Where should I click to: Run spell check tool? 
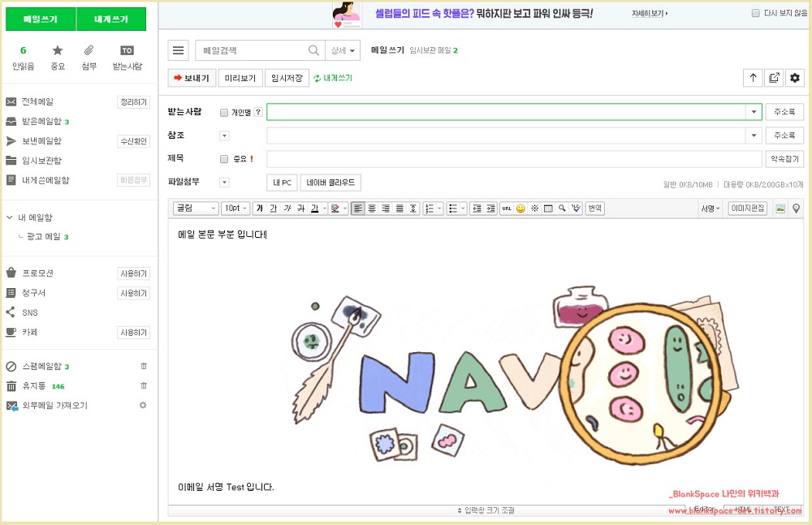[x=576, y=209]
